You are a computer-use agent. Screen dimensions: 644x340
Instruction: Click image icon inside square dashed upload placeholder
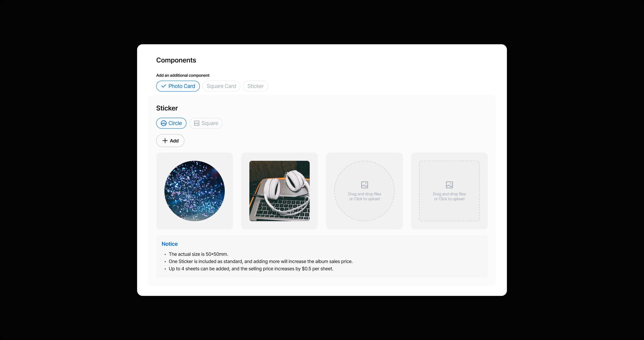point(449,185)
